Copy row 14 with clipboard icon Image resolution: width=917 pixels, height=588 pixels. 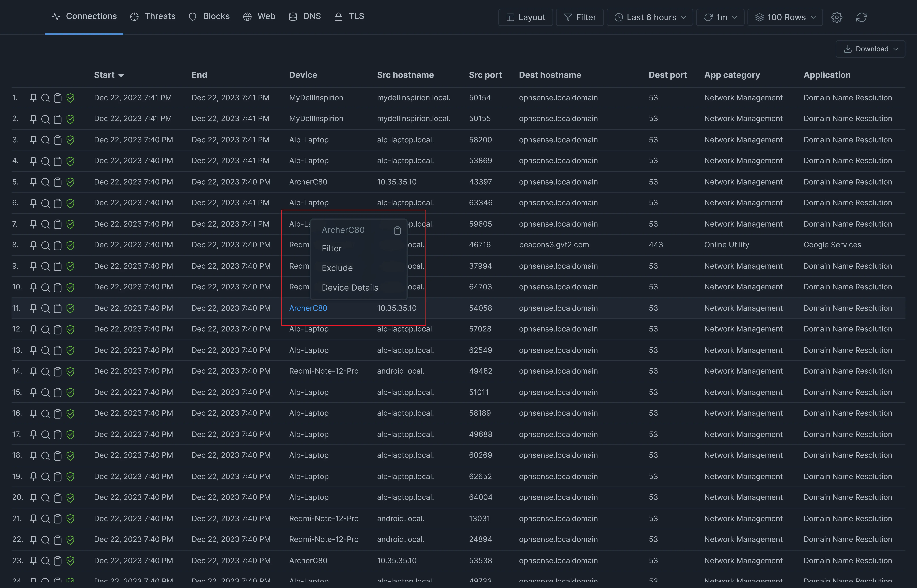58,372
